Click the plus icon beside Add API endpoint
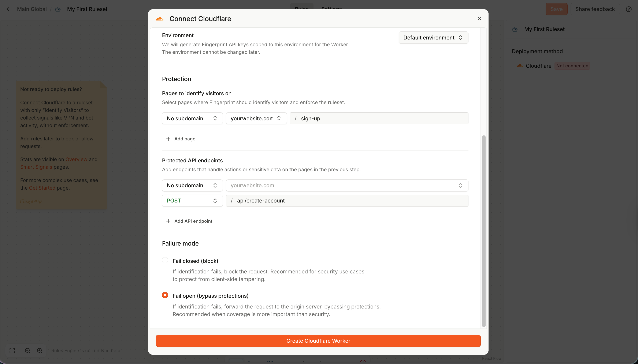This screenshot has width=638, height=364. [168, 221]
